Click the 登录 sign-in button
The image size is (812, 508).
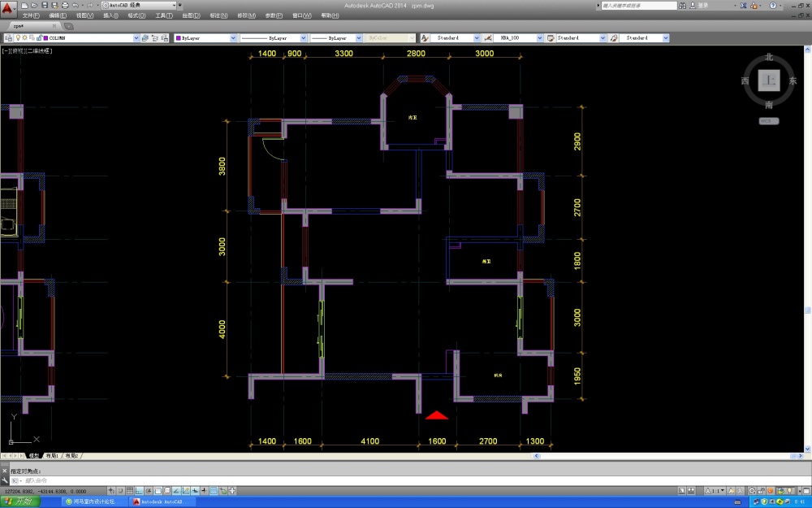click(x=702, y=6)
